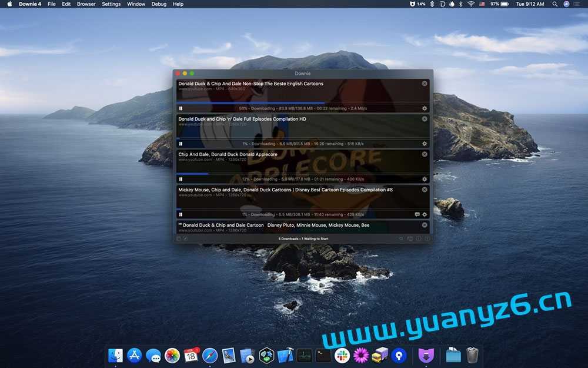Cancel the last Chip and Dale Cartoon download

point(425,224)
